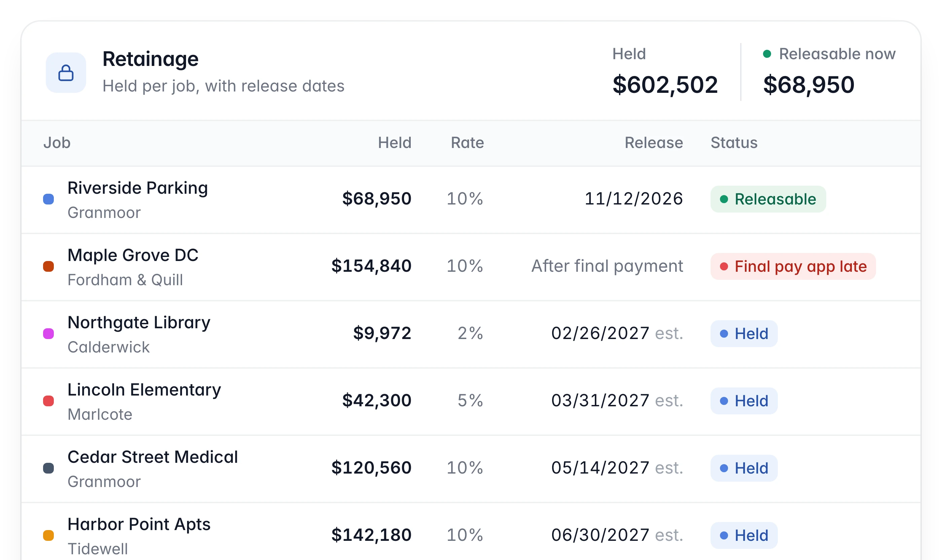The height and width of the screenshot is (560, 942).
Task: Click the 06/30/2027 est. release date
Action: [617, 535]
